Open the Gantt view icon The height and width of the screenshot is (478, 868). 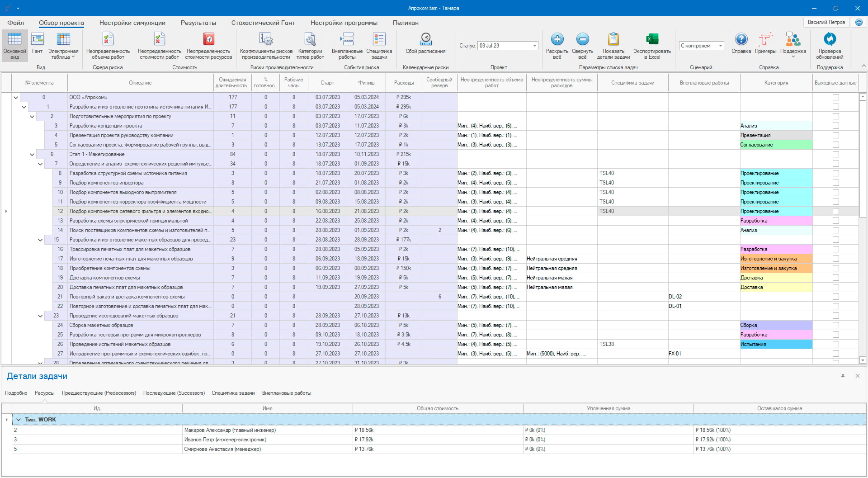tap(37, 40)
